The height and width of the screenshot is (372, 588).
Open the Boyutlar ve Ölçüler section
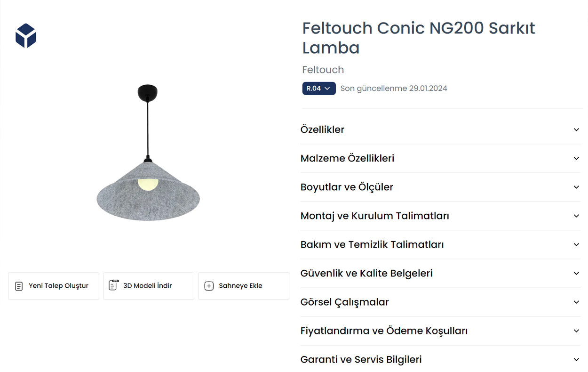[347, 187]
